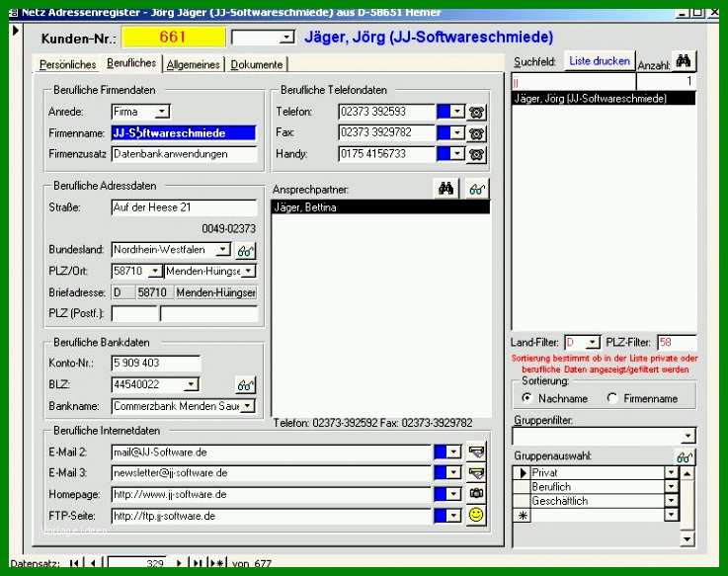Open dropdown of blue color box for FTP-Seite
This screenshot has height=576, width=728.
[x=453, y=515]
